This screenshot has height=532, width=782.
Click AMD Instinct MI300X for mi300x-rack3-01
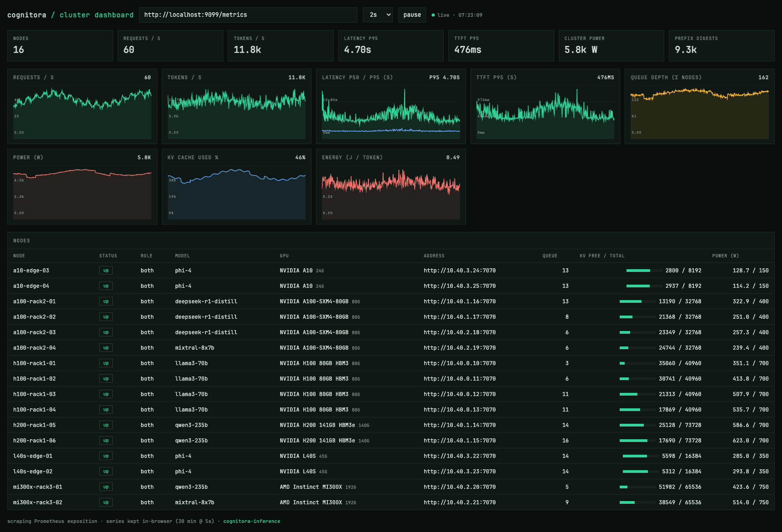311,487
